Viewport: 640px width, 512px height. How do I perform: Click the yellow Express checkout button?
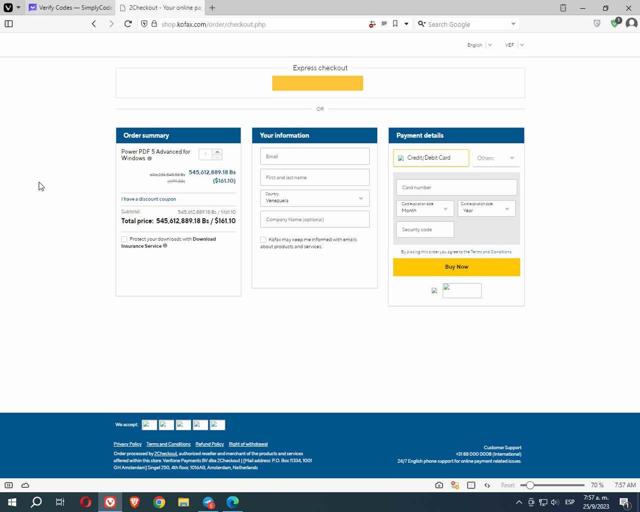tap(318, 83)
